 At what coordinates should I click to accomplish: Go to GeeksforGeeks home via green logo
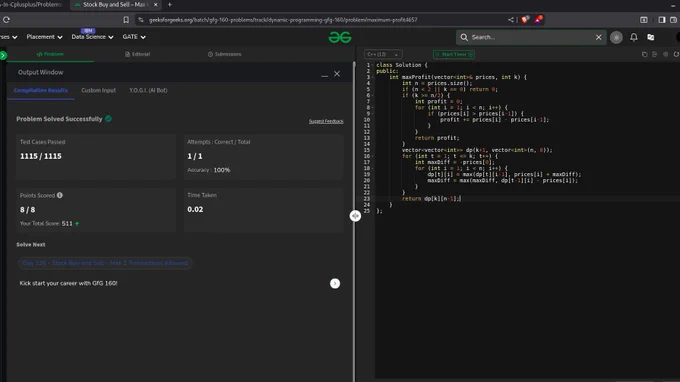(x=340, y=37)
